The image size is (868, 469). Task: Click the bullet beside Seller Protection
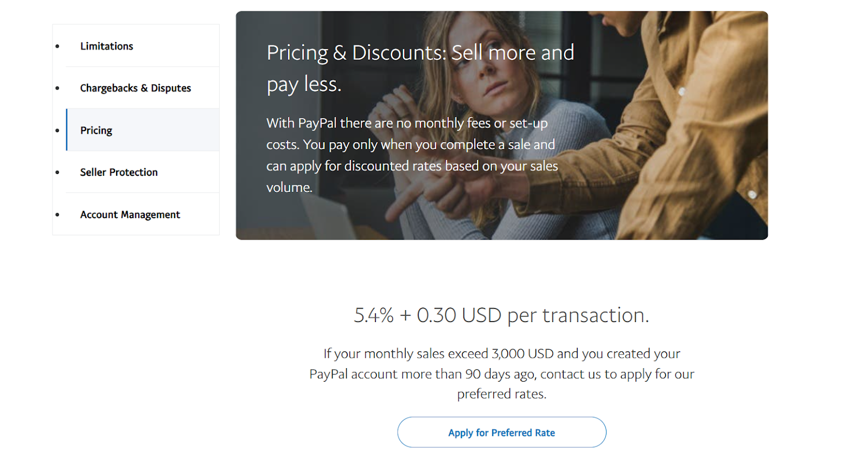[x=58, y=172]
